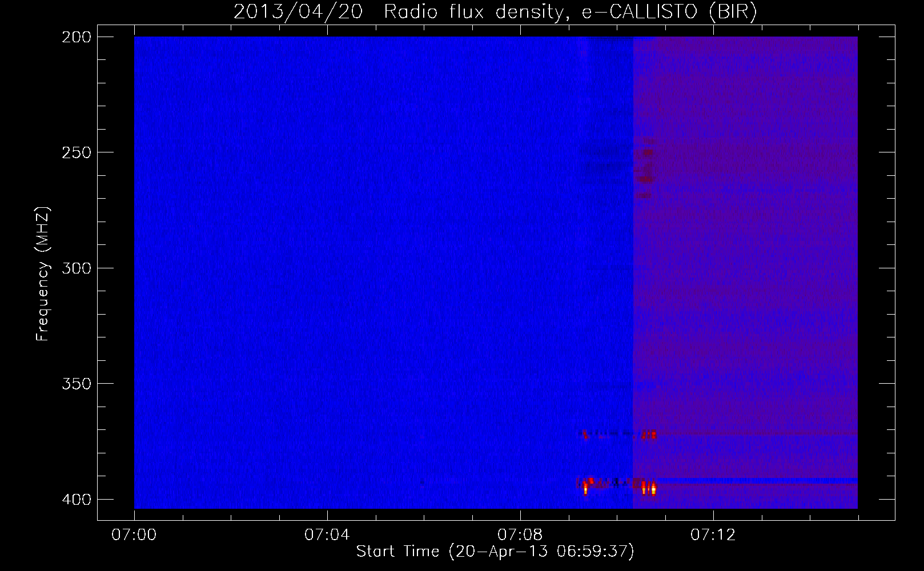The width and height of the screenshot is (924, 571).
Task: Click the 'Start Time (20-Apr-13 06:59:37)' label
Action: click(495, 552)
